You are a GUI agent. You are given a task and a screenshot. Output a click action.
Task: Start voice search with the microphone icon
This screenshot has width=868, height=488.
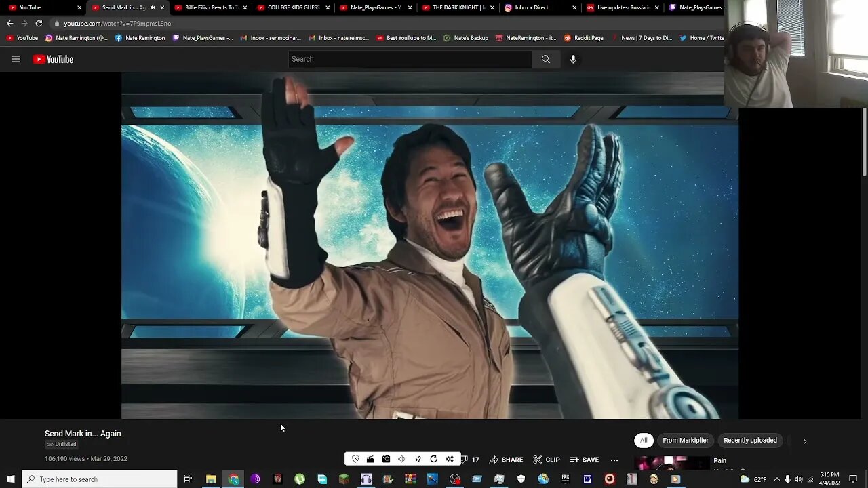tap(573, 59)
